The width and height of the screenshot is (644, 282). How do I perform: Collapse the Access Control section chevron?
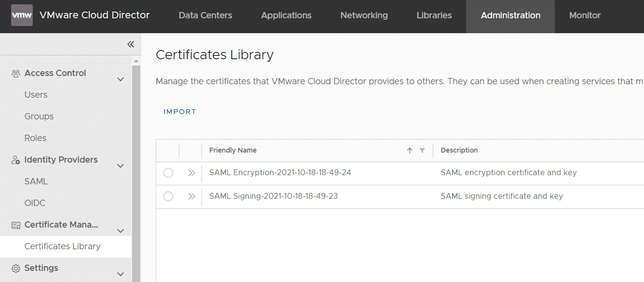(121, 79)
